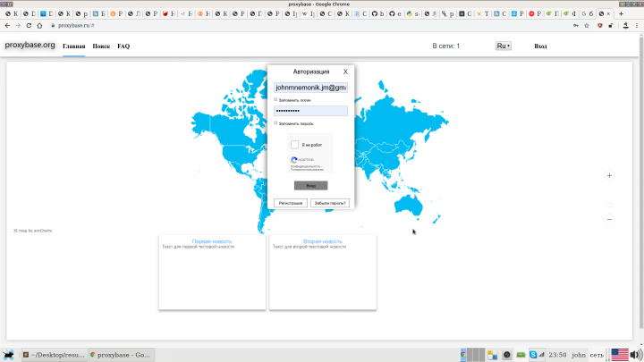Click the speaker volume tray icon

click(636, 355)
